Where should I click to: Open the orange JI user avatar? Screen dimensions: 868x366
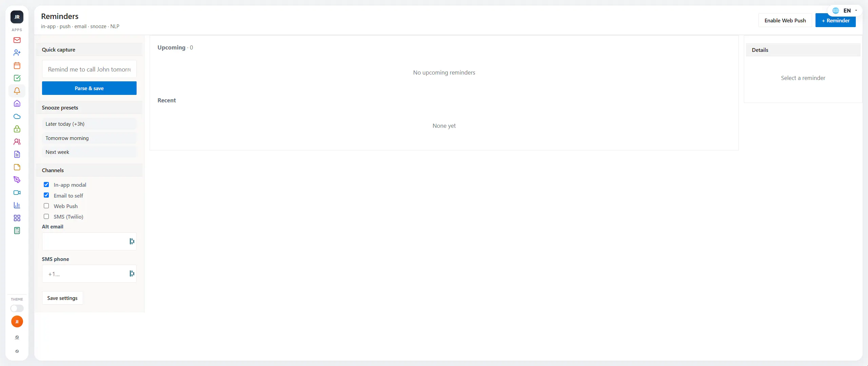[x=17, y=322]
